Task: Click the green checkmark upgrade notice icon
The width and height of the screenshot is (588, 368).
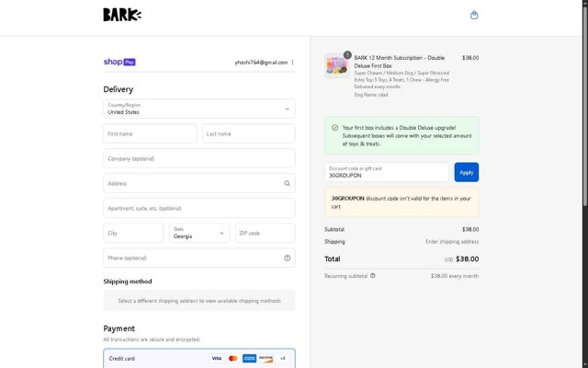Action: coord(334,128)
